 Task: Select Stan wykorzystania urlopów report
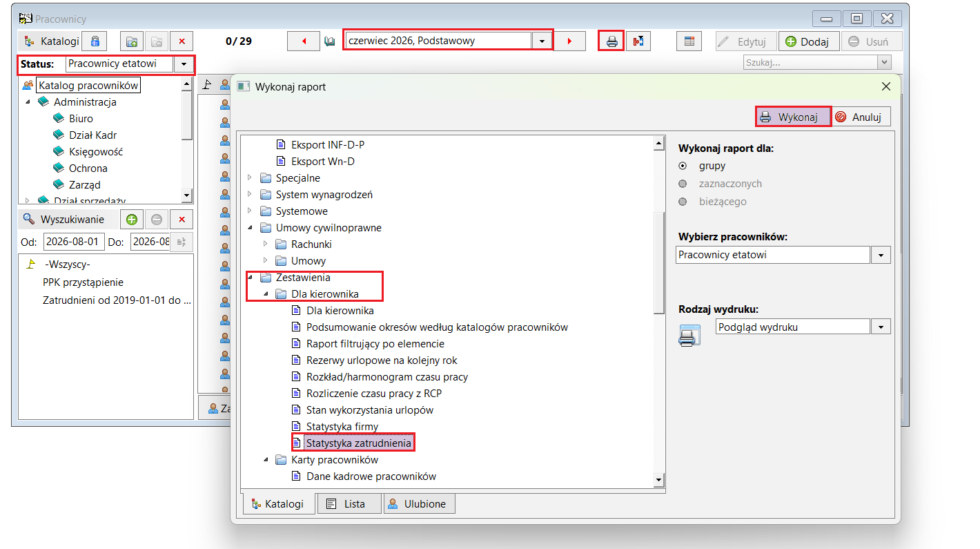point(370,410)
